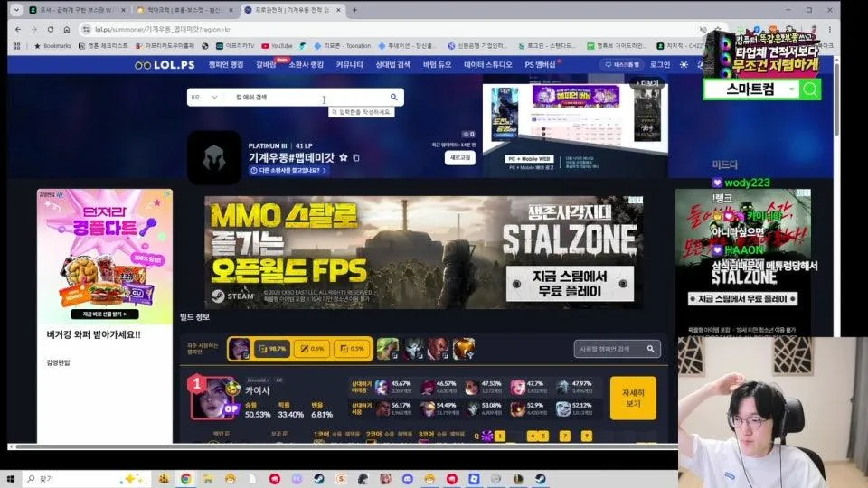Click the STALZONE 지금 스팀에서 무료 플레이 banner button
The height and width of the screenshot is (488, 868).
(x=570, y=283)
